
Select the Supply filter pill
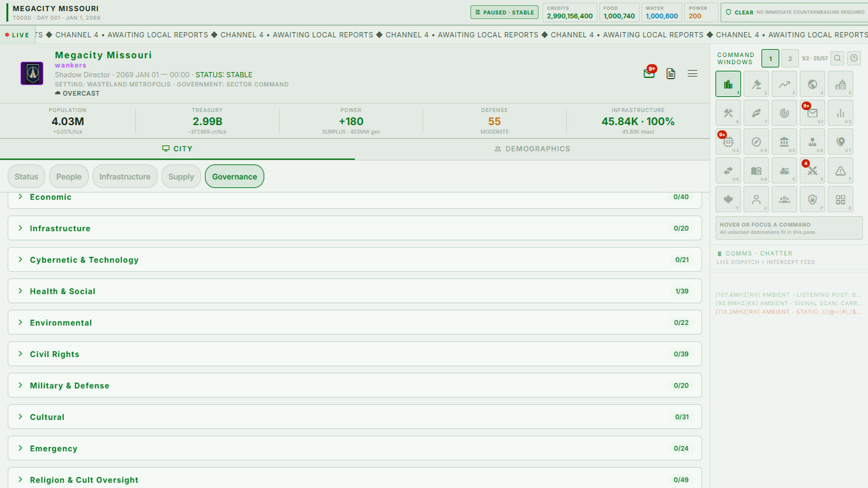[x=181, y=177]
